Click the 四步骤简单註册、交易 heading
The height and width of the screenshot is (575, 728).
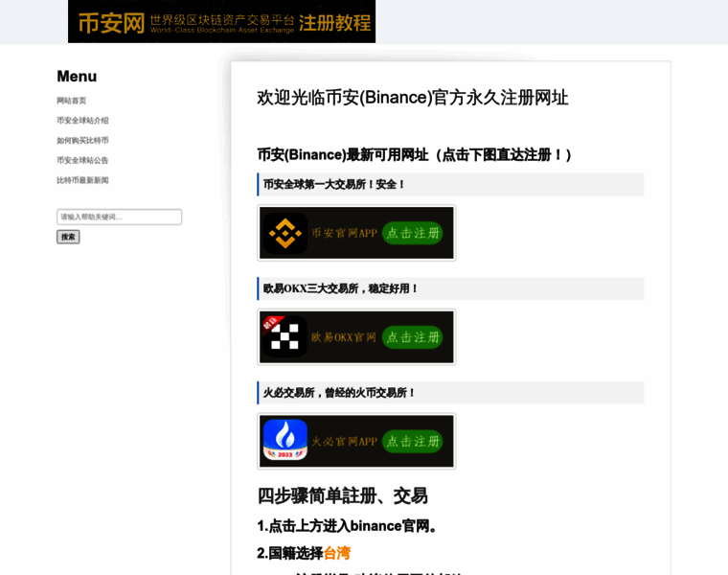tap(342, 496)
